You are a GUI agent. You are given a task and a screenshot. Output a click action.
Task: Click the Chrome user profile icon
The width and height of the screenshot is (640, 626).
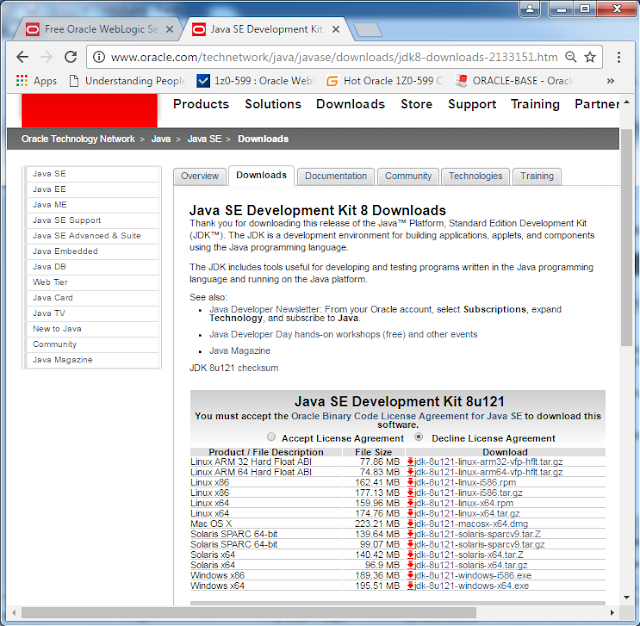[529, 9]
